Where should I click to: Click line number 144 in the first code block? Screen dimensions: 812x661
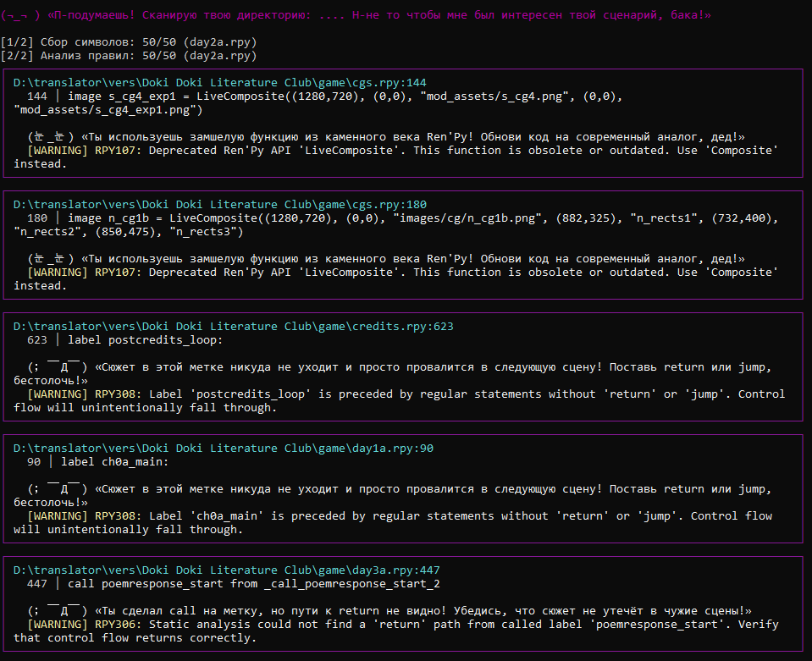tap(37, 96)
